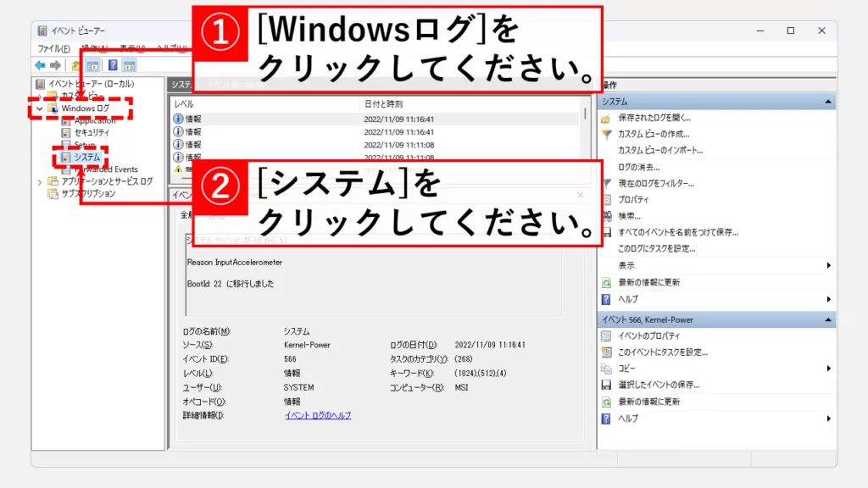Open プロパティ action
The height and width of the screenshot is (488, 868).
pos(633,200)
